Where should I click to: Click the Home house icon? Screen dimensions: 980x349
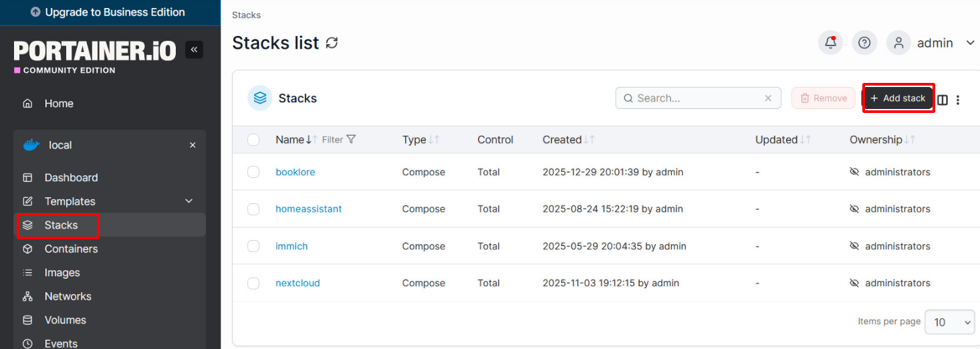click(27, 104)
